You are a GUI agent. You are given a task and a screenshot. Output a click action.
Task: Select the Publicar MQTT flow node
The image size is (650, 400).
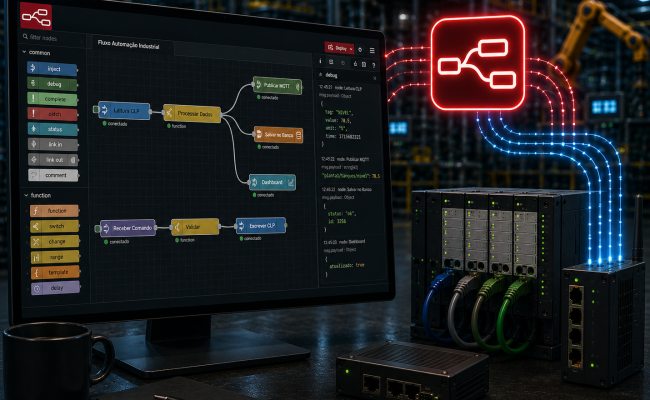click(x=277, y=85)
